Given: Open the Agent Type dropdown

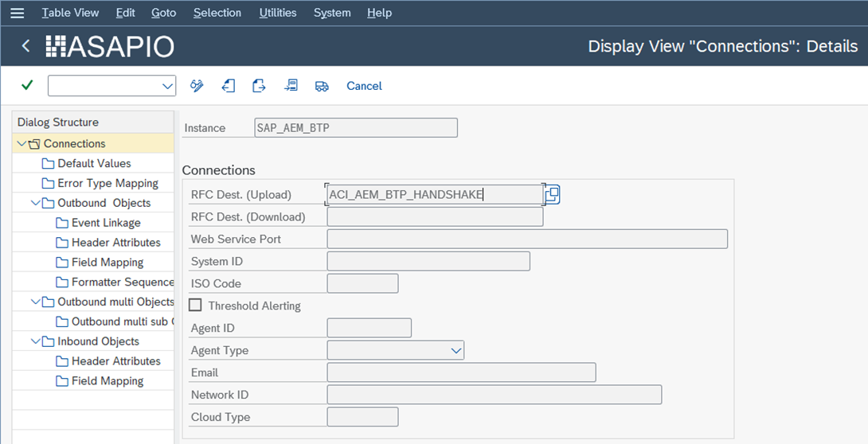Looking at the screenshot, I should pos(456,351).
